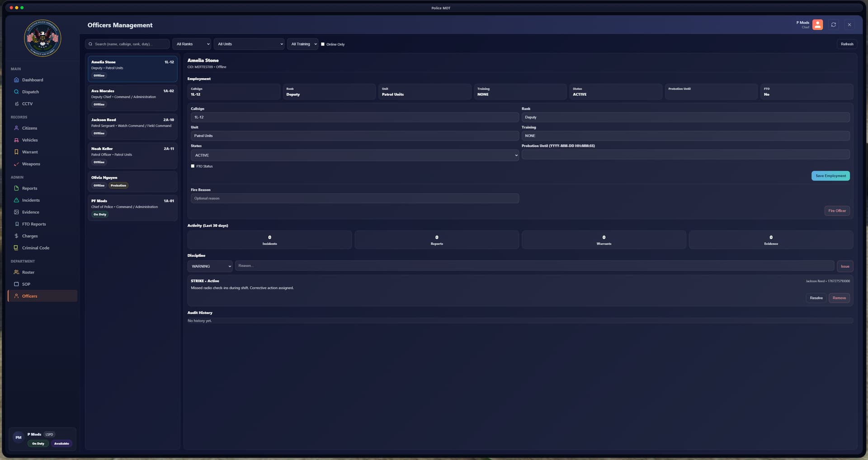Toggle the Online Only checkbox
This screenshot has height=460, width=868.
click(x=323, y=44)
